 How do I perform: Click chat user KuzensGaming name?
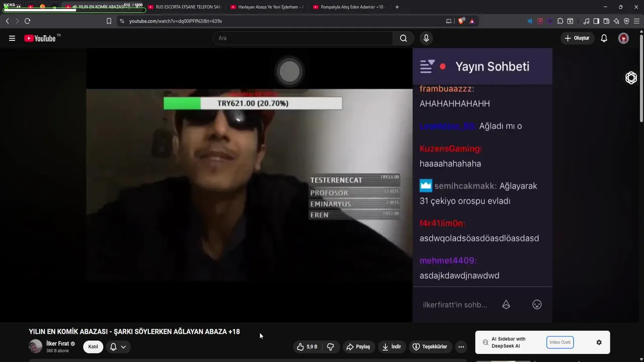[x=450, y=148]
